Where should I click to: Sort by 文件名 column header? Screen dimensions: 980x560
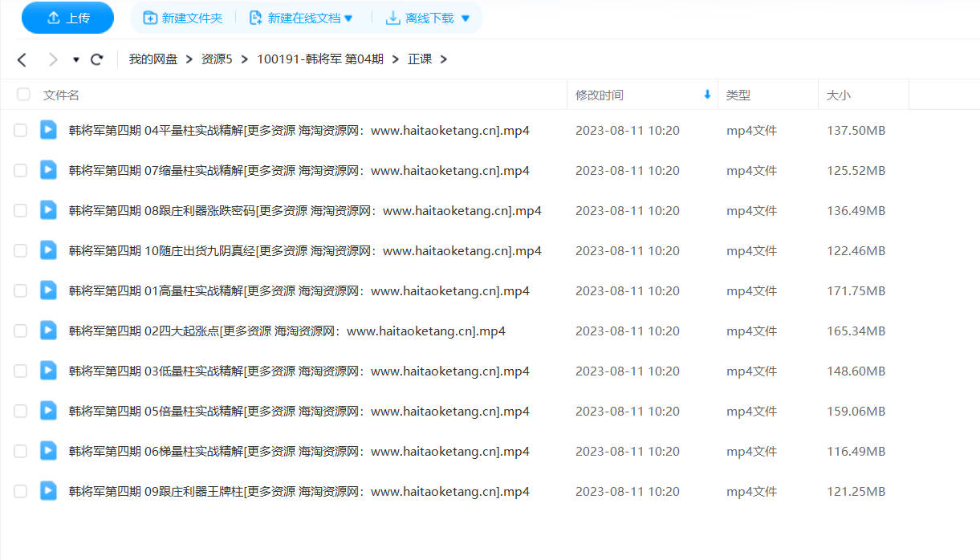61,95
